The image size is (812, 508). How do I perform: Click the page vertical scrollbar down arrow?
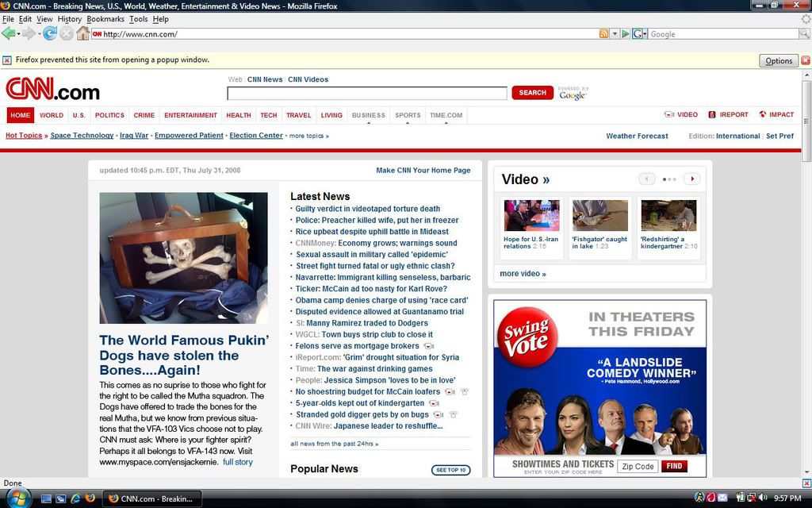pos(806,471)
